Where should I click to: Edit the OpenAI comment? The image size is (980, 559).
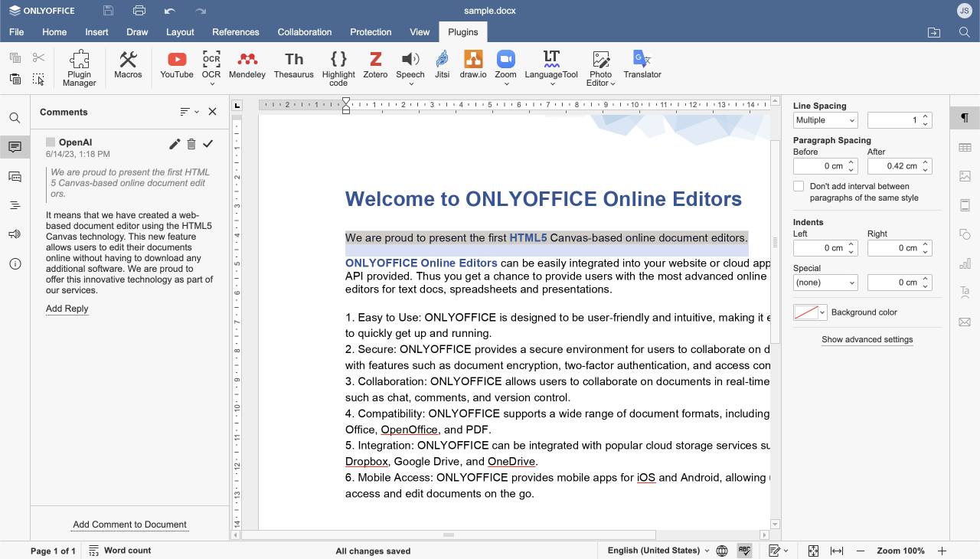tap(175, 144)
